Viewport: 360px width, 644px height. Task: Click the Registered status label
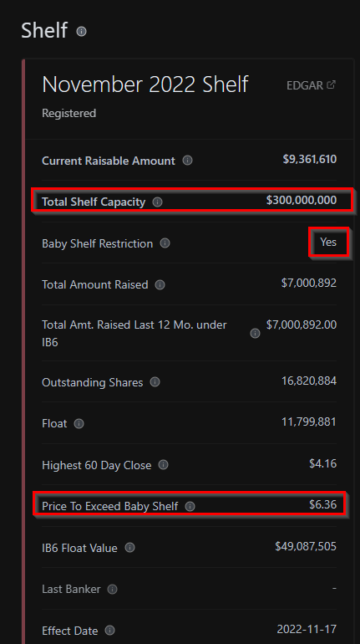coord(68,114)
